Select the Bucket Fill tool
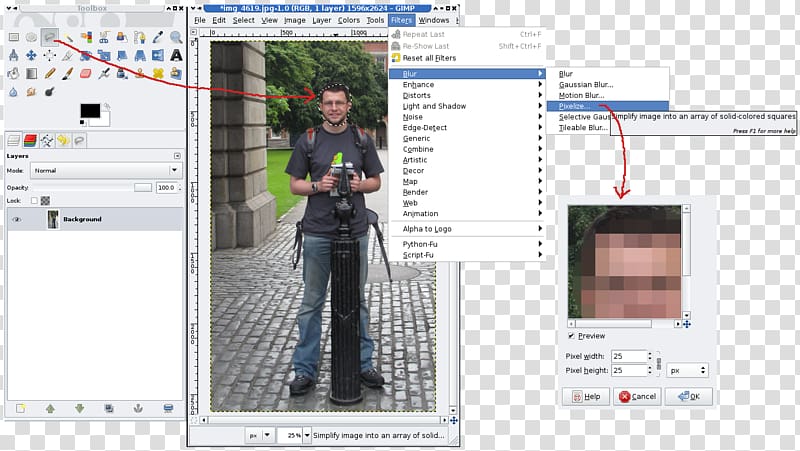Viewport: 800px width, 451px height. pyautogui.click(x=14, y=73)
